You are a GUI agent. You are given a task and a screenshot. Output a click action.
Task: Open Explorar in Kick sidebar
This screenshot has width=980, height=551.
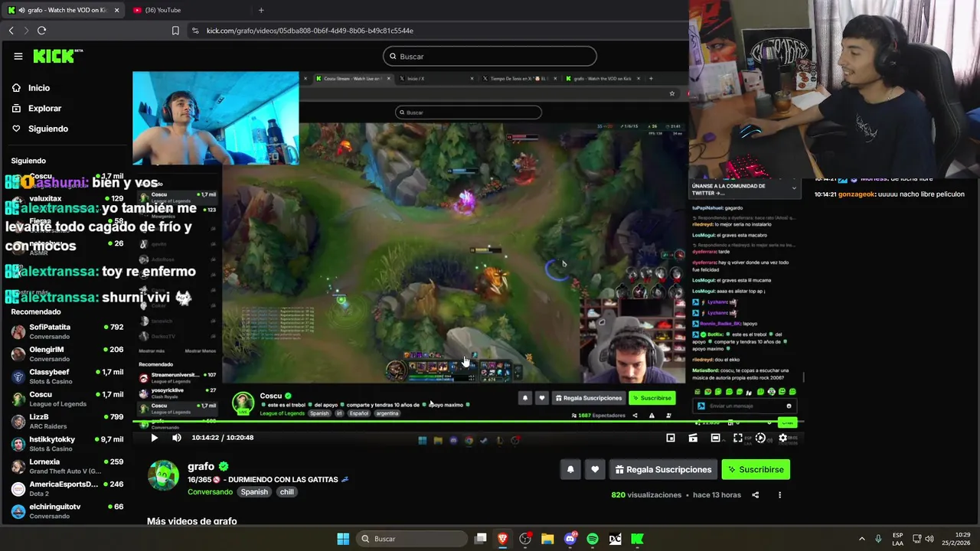(x=44, y=109)
